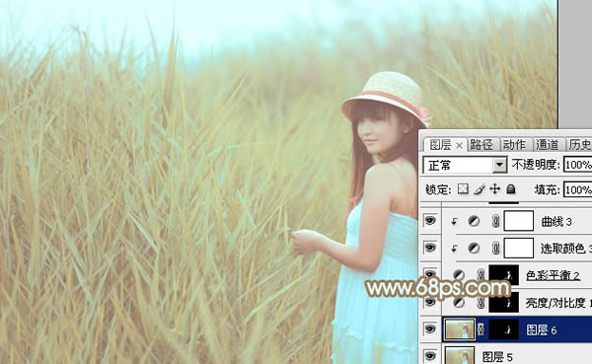Toggle lock transparent pixels icon

coord(463,188)
